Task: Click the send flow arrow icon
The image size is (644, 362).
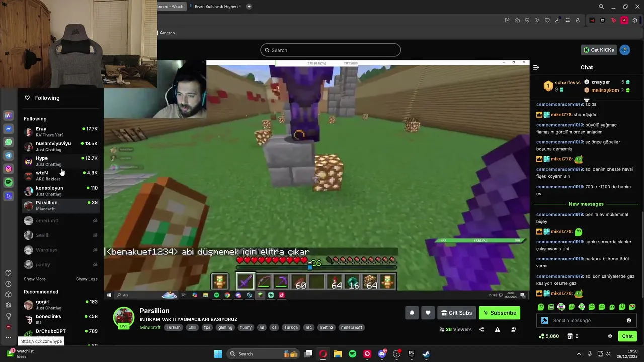Action: 537,20
